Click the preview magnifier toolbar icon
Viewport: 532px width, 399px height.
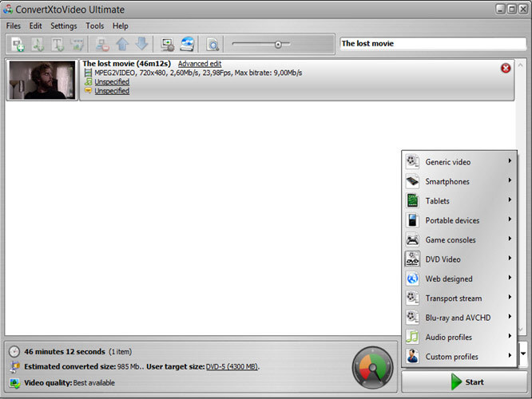pyautogui.click(x=212, y=44)
